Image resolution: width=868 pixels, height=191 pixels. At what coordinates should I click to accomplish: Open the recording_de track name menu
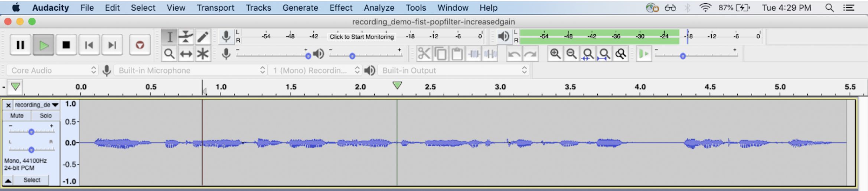coord(36,105)
